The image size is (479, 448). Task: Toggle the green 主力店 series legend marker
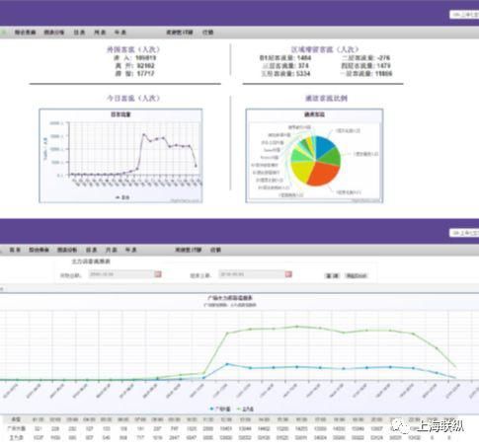pos(239,409)
